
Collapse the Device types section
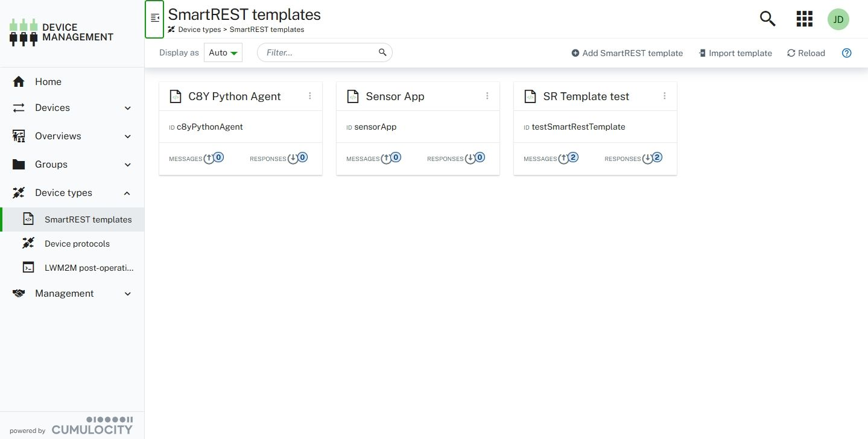point(127,193)
